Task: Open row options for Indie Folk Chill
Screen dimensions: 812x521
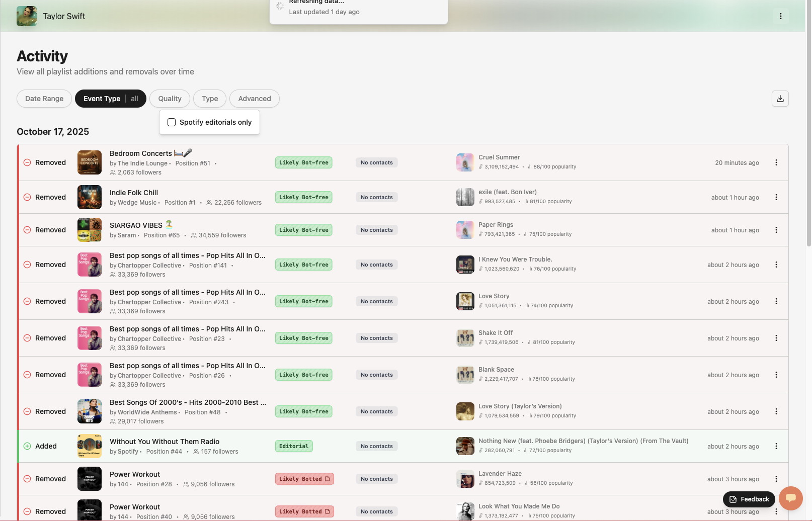Action: (x=776, y=197)
